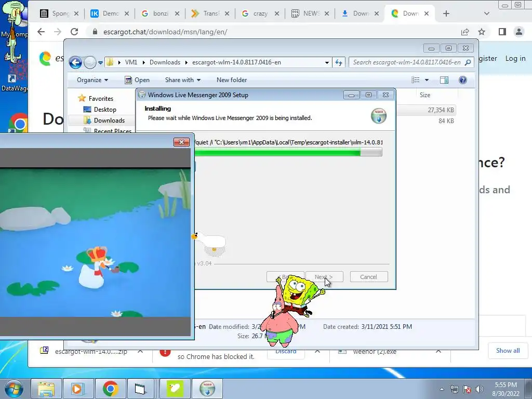Image resolution: width=532 pixels, height=399 pixels.
Task: Click the goose video thumbnail
Action: [x=96, y=243]
